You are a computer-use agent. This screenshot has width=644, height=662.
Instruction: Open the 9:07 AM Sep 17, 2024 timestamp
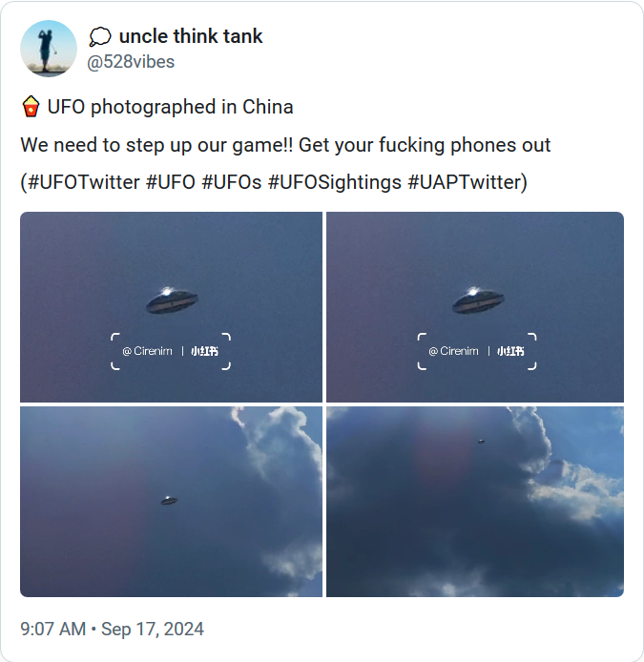tap(112, 629)
